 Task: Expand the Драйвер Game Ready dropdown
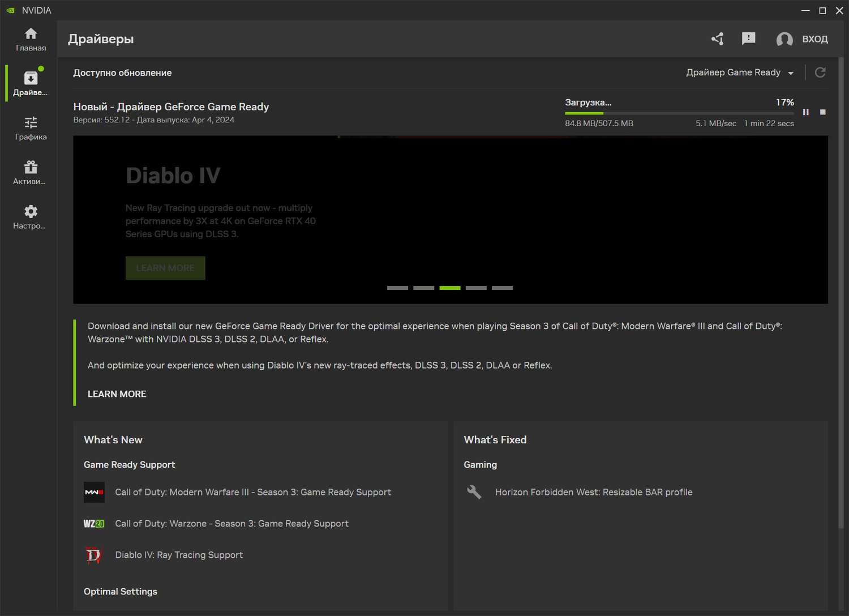pyautogui.click(x=740, y=72)
